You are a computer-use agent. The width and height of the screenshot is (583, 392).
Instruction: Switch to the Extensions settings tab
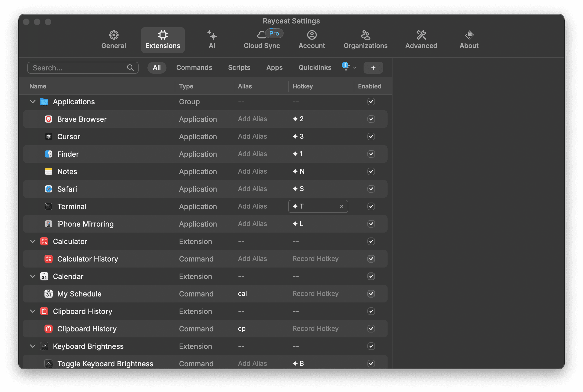pos(163,40)
